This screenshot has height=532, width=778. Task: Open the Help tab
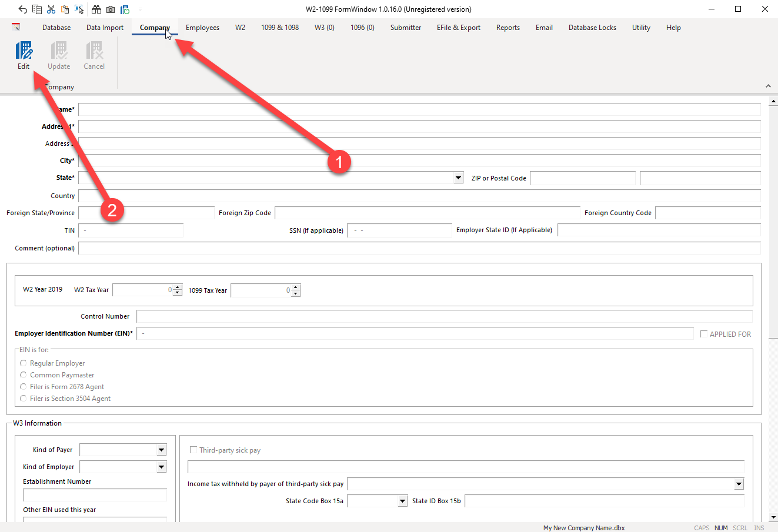(x=673, y=28)
